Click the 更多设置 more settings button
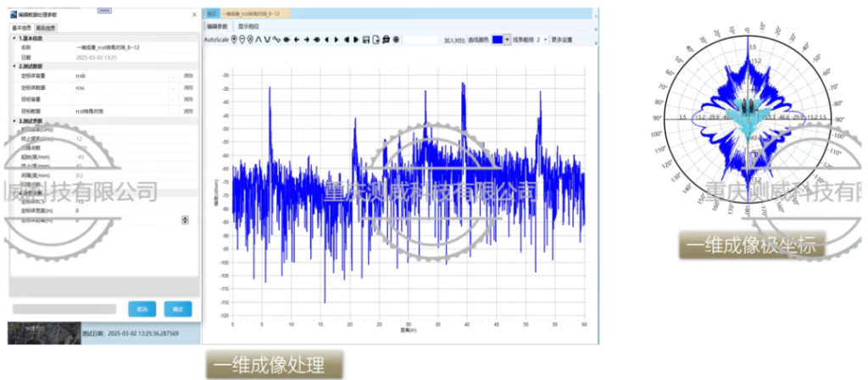This screenshot has height=380, width=868. click(x=562, y=39)
